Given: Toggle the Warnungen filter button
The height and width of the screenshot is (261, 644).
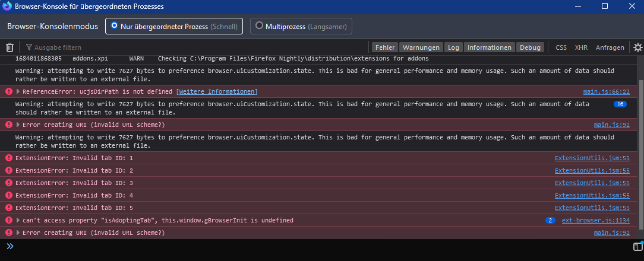Looking at the screenshot, I should point(420,47).
